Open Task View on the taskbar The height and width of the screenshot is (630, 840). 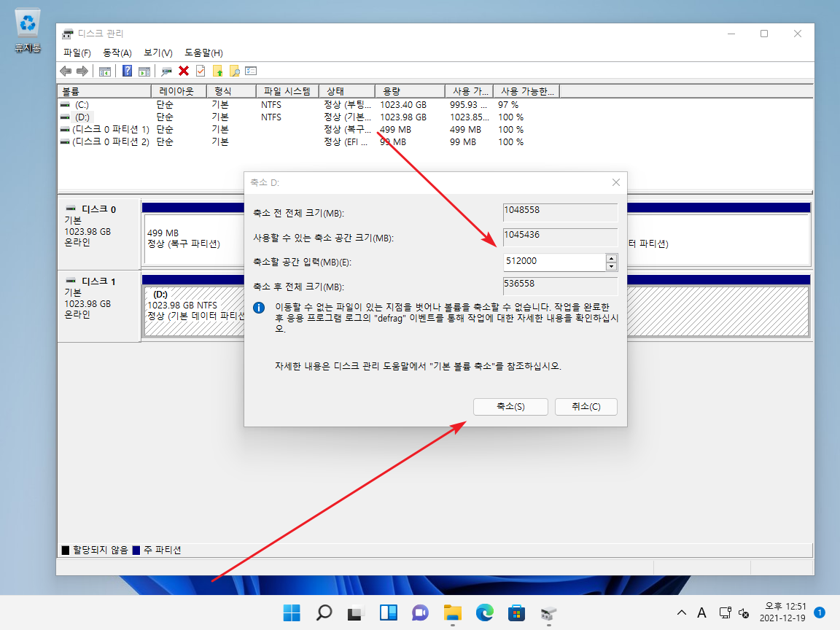[x=356, y=612]
